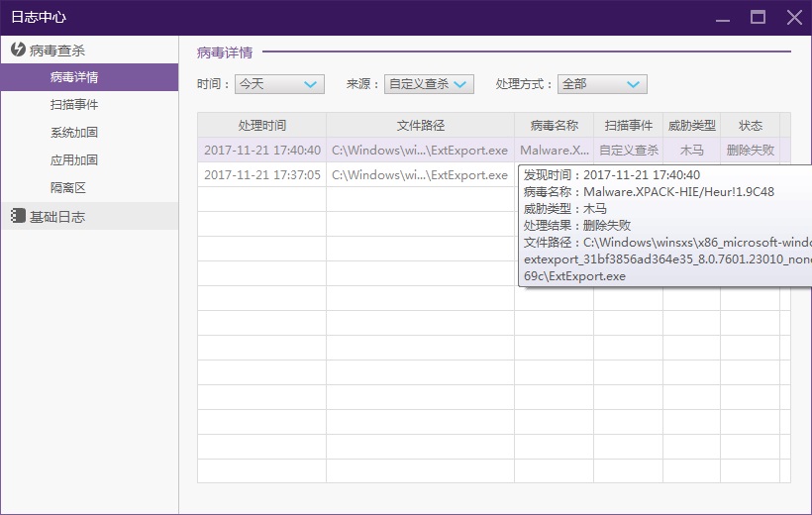This screenshot has width=812, height=515.
Task: Click the 病毒查杀 lightning icon
Action: (x=18, y=50)
